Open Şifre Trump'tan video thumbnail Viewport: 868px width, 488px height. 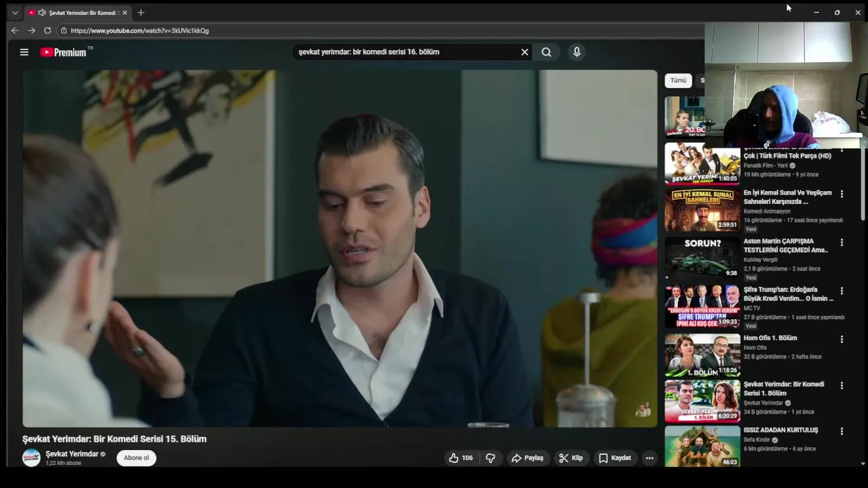click(703, 307)
